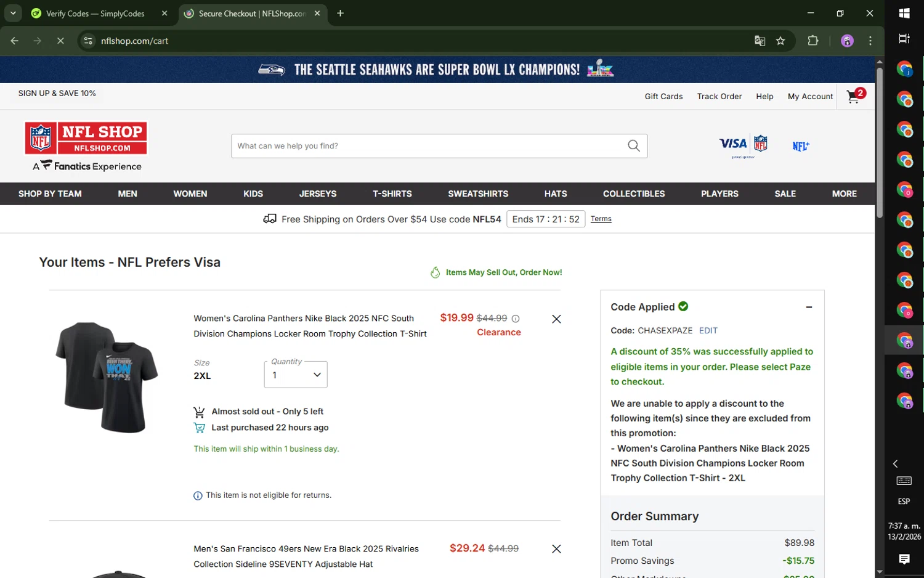Open the COLLECTIBLES menu
924x578 pixels.
[634, 193]
